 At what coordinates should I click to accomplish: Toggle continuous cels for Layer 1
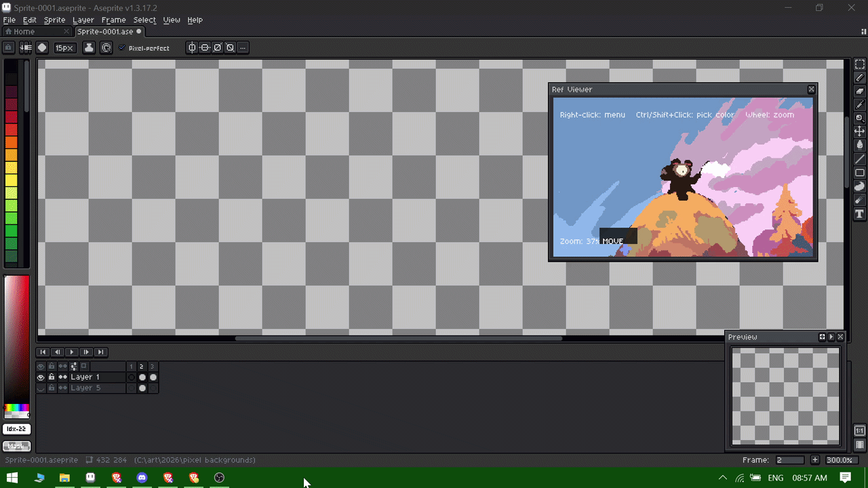pos(63,377)
